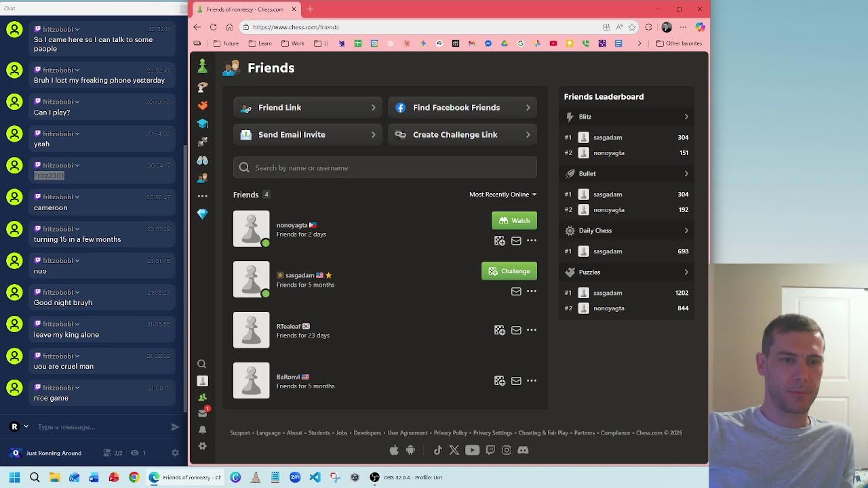Image resolution: width=868 pixels, height=488 pixels.
Task: Click the diamond membership icon in sidebar
Action: [x=202, y=213]
